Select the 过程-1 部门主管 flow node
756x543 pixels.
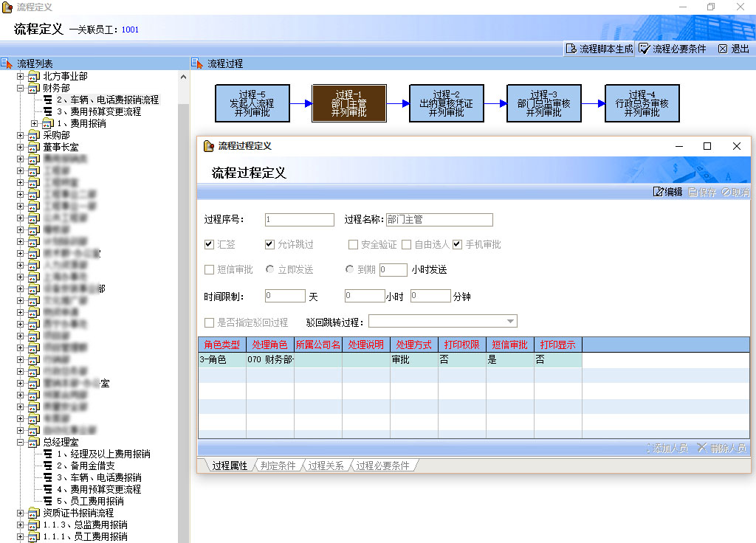click(x=348, y=103)
